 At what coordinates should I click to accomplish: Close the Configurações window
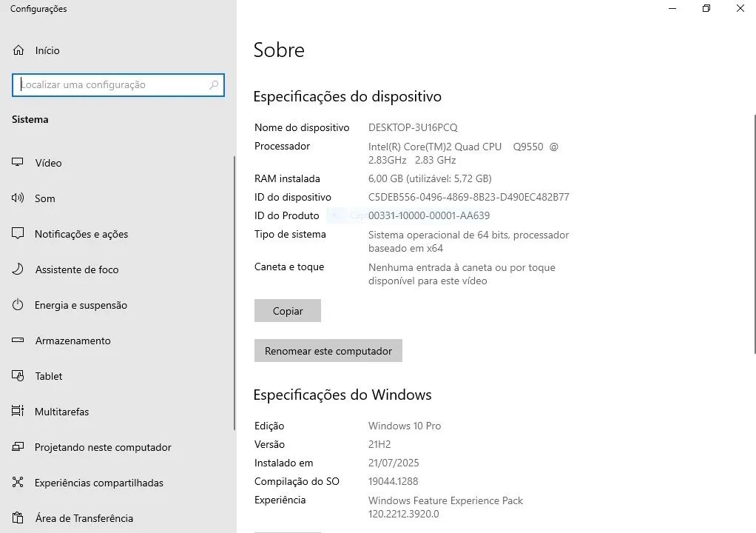coord(740,8)
